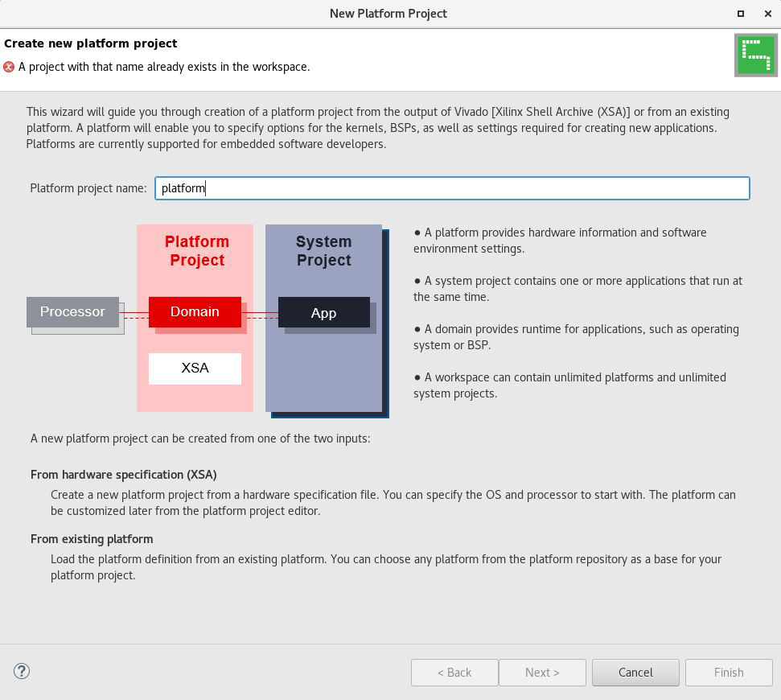Click the white XSA box in the diagram
The image size is (781, 700).
(195, 369)
